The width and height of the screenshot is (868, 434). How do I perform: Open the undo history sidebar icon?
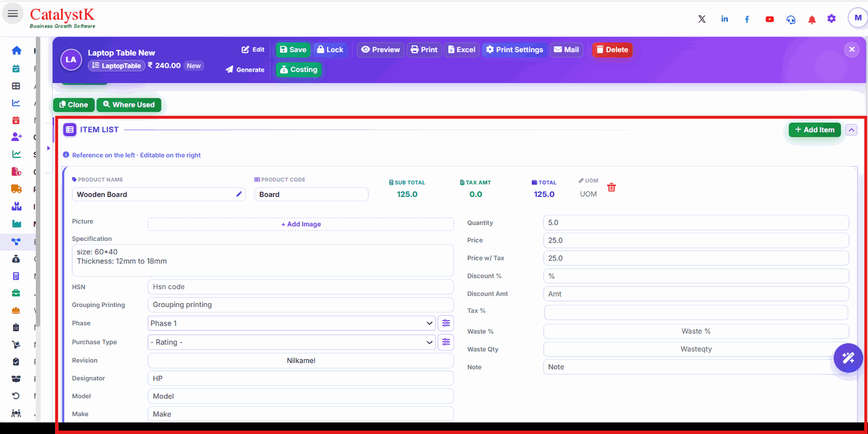16,395
